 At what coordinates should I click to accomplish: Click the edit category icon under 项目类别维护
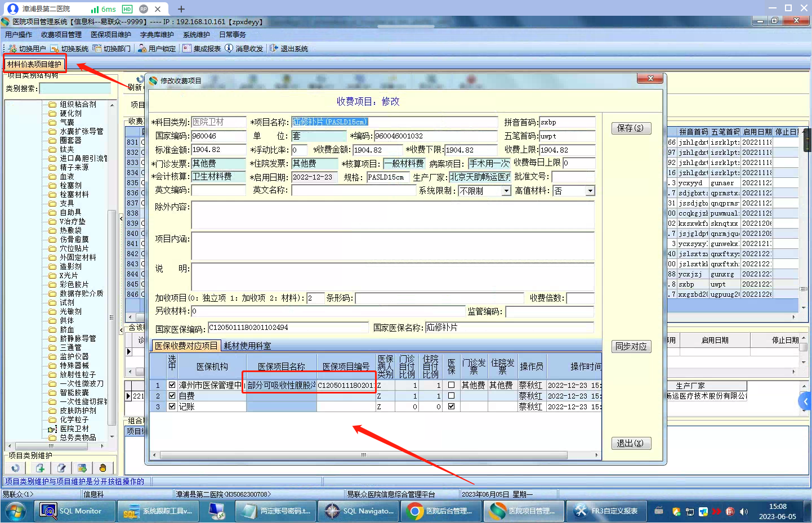point(61,468)
